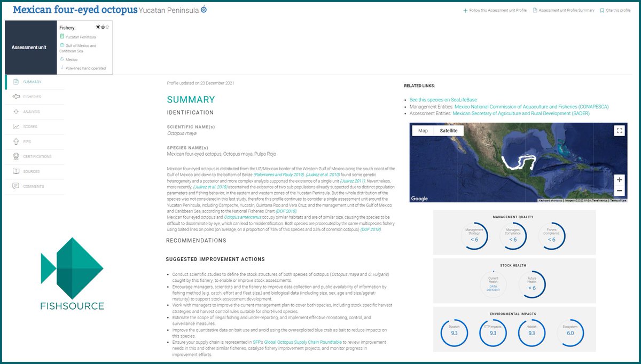Screen dimensions: 641x364
Task: Click the sun-shaped icon in Fishery box
Action: (98, 27)
